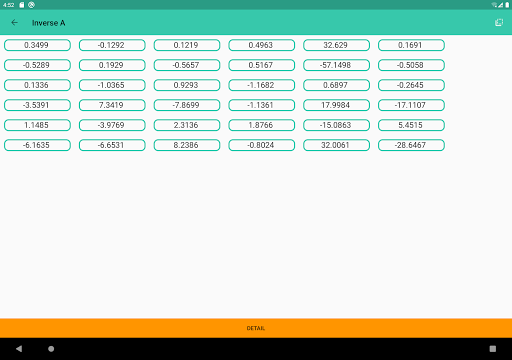The height and width of the screenshot is (360, 512).
Task: Tap the Android home circle button
Action: pos(51,349)
